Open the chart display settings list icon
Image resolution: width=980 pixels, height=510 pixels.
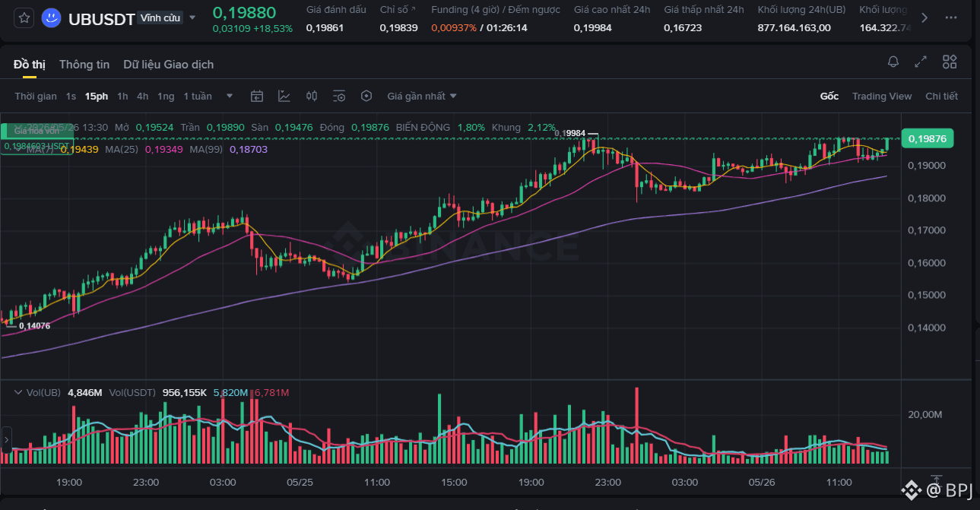coord(339,96)
